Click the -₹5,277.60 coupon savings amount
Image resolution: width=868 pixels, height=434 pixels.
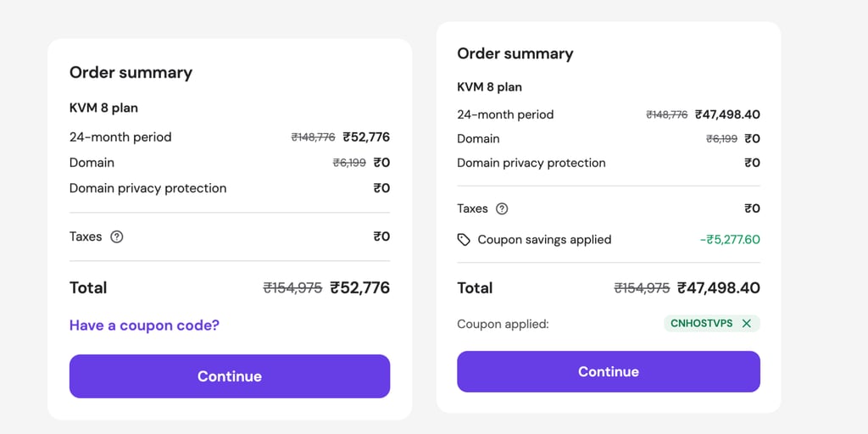point(730,240)
